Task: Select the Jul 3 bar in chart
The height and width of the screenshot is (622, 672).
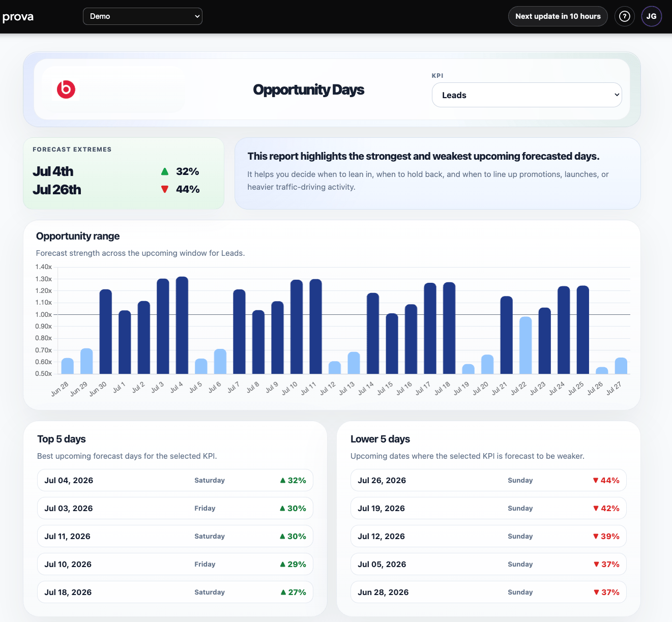Action: click(163, 327)
